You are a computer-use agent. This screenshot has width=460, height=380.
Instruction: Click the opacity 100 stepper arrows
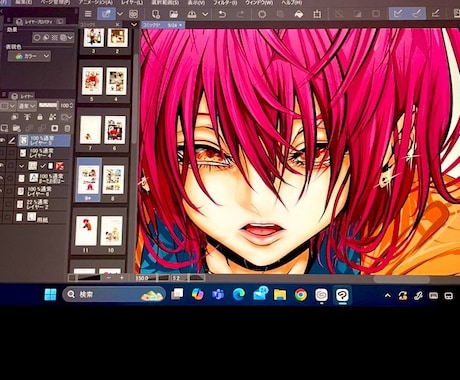[x=71, y=106]
